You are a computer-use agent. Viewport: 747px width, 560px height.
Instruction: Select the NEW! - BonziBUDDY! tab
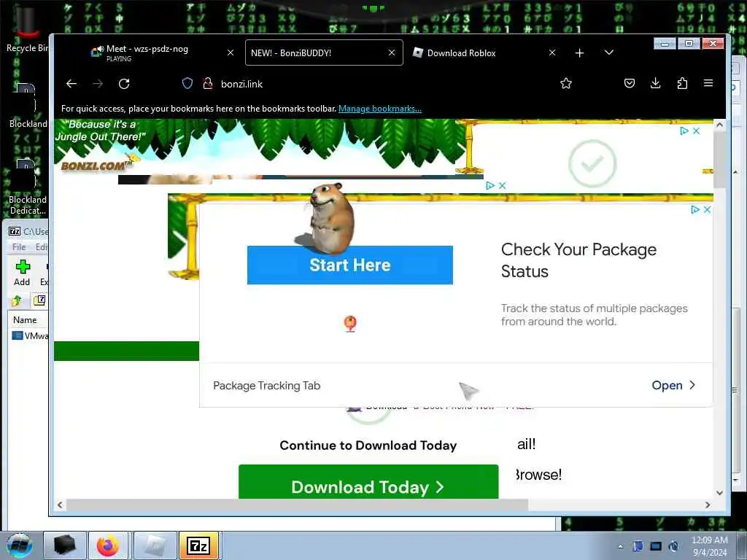coord(324,52)
